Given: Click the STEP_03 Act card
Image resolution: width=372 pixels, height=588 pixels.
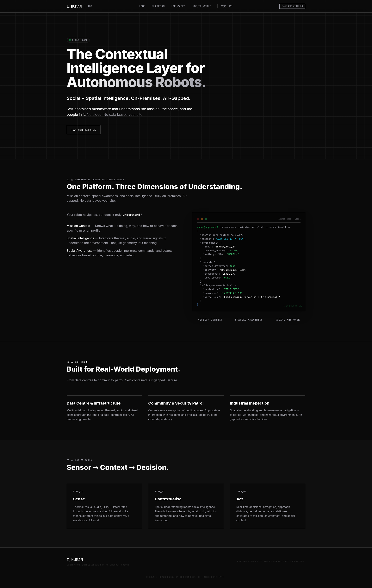Looking at the screenshot, I should 268,506.
